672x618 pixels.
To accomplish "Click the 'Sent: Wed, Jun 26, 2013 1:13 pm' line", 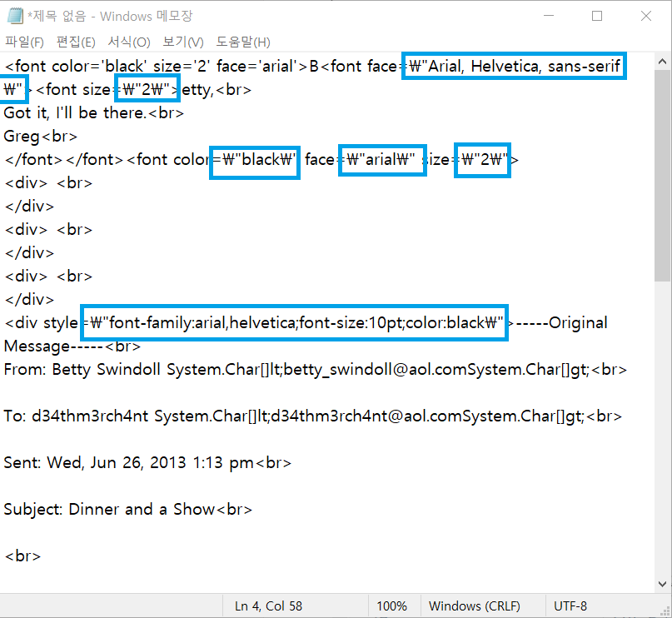I will click(147, 463).
